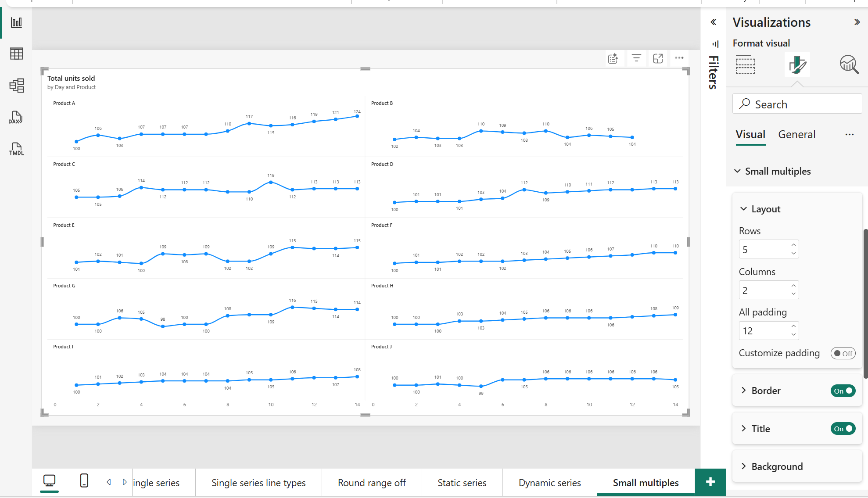Expand the Background section

tap(743, 466)
